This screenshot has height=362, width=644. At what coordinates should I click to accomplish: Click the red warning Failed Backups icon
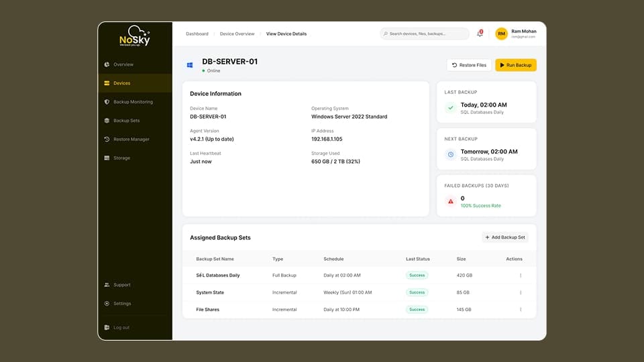451,201
